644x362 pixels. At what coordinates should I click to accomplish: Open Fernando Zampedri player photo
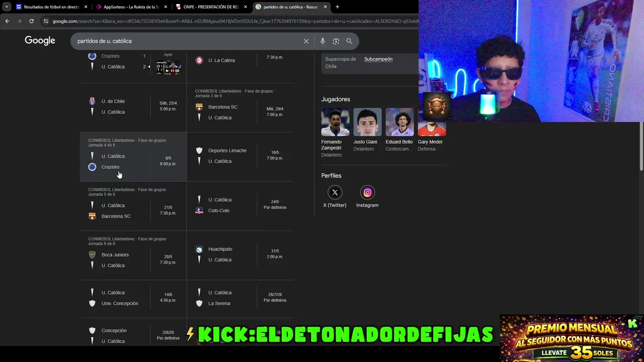pos(335,122)
